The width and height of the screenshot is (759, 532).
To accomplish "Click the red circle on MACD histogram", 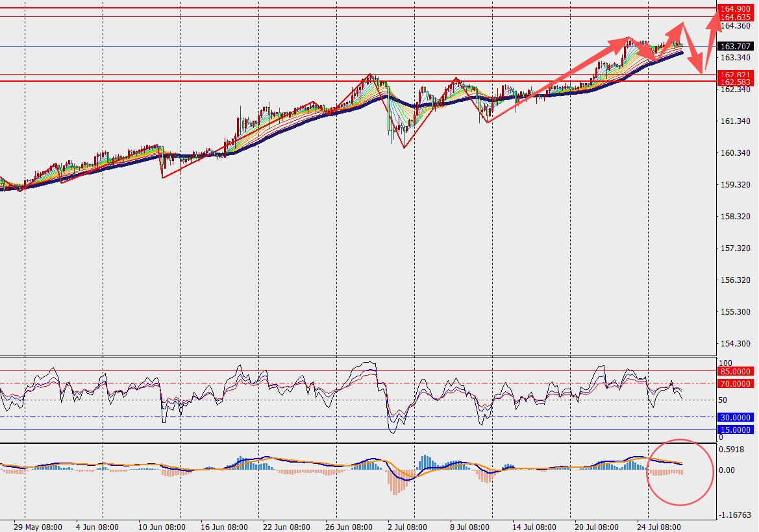I will point(680,472).
